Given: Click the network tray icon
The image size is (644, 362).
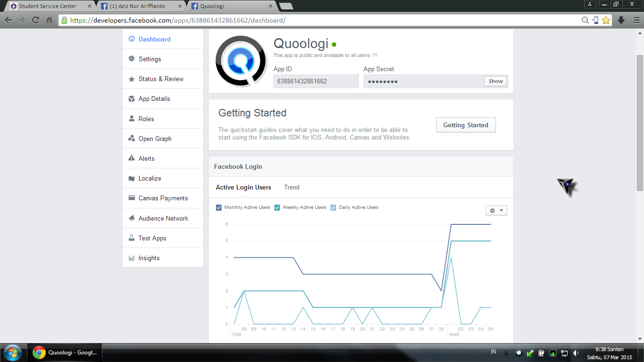Looking at the screenshot, I should click(564, 353).
